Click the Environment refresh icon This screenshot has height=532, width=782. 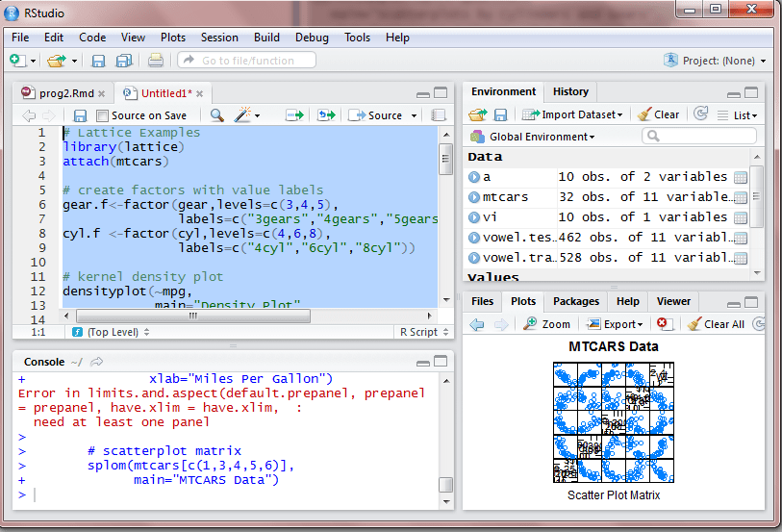700,114
